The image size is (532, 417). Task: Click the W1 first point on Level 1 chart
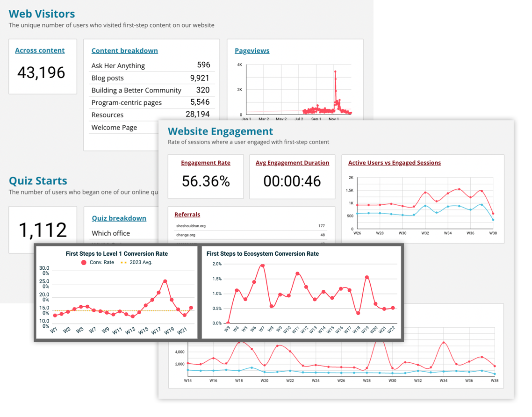click(55, 316)
